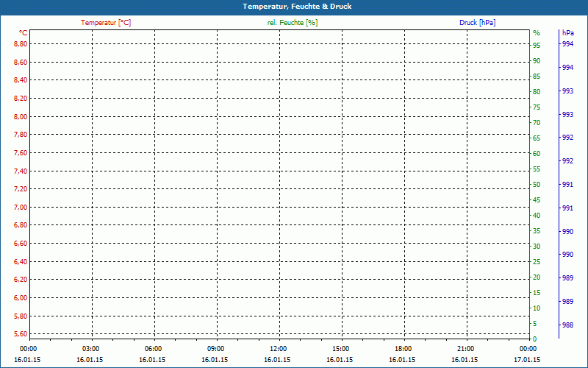The image size is (588, 368).
Task: Click the 75 humidity axis value
Action: (x=537, y=107)
